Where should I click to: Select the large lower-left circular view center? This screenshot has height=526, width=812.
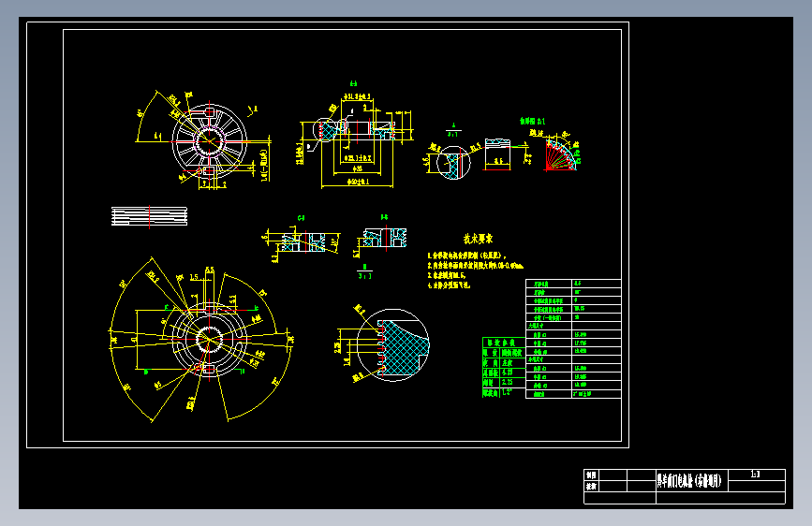[x=209, y=340]
